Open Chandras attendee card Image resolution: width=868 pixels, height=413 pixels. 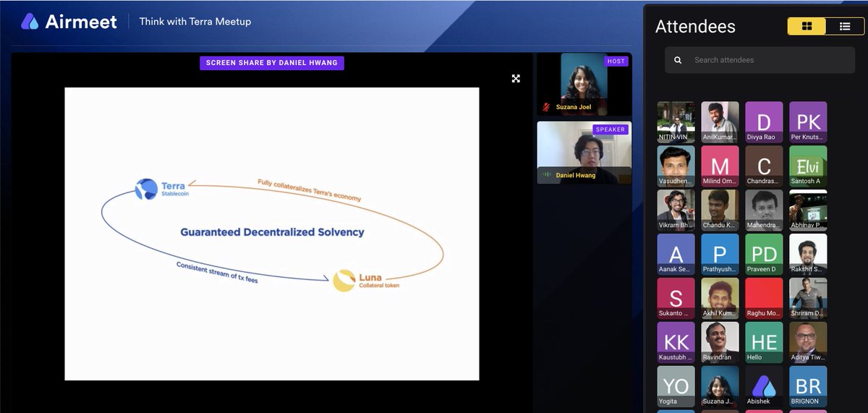(x=765, y=166)
